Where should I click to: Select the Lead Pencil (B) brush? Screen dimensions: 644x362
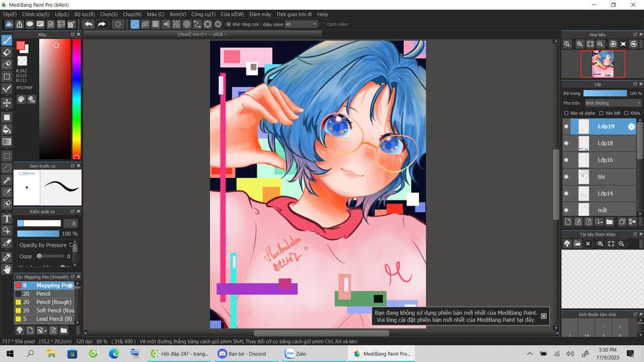45,319
